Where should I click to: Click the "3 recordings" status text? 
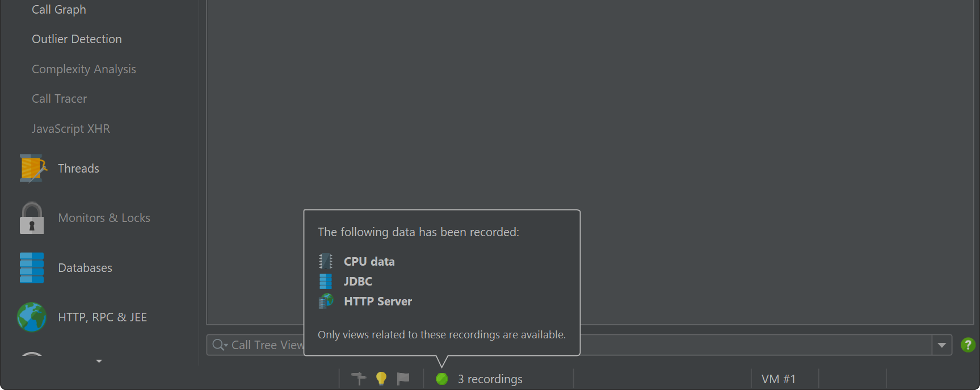click(x=490, y=379)
